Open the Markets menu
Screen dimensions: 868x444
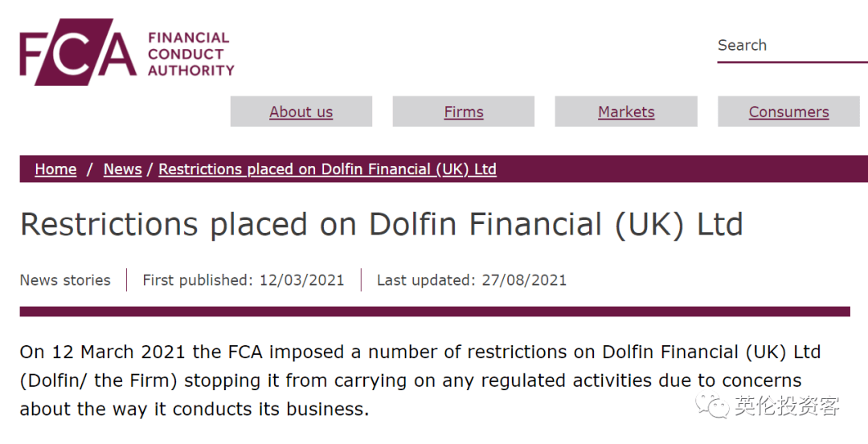click(x=626, y=112)
